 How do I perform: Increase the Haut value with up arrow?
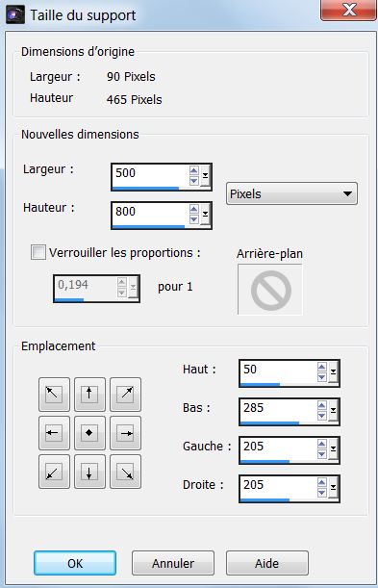(322, 367)
